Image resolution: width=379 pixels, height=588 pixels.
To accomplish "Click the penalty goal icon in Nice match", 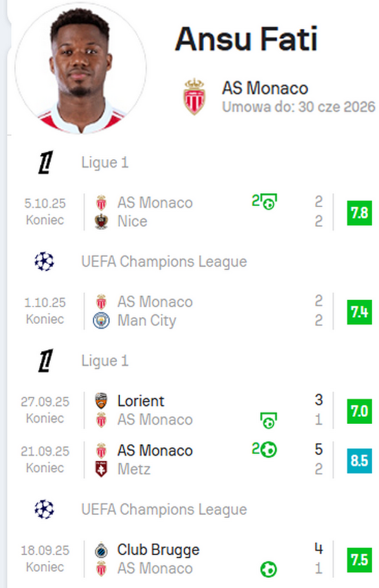I will pyautogui.click(x=265, y=203).
